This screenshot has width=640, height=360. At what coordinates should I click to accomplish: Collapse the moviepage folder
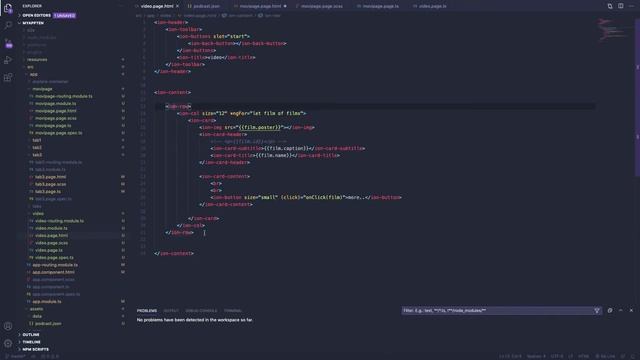point(42,89)
